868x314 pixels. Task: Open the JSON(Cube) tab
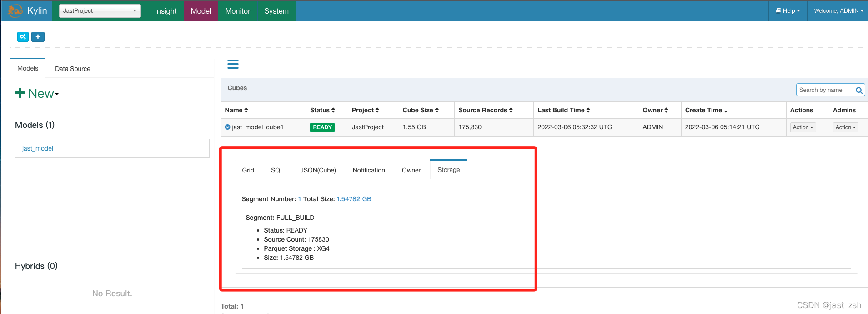point(318,170)
